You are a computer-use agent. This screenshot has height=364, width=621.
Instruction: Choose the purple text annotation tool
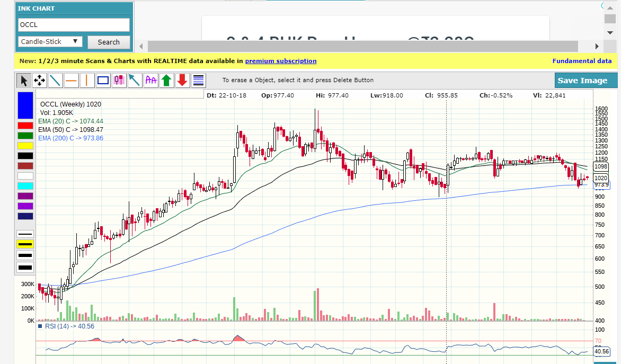[x=151, y=81]
